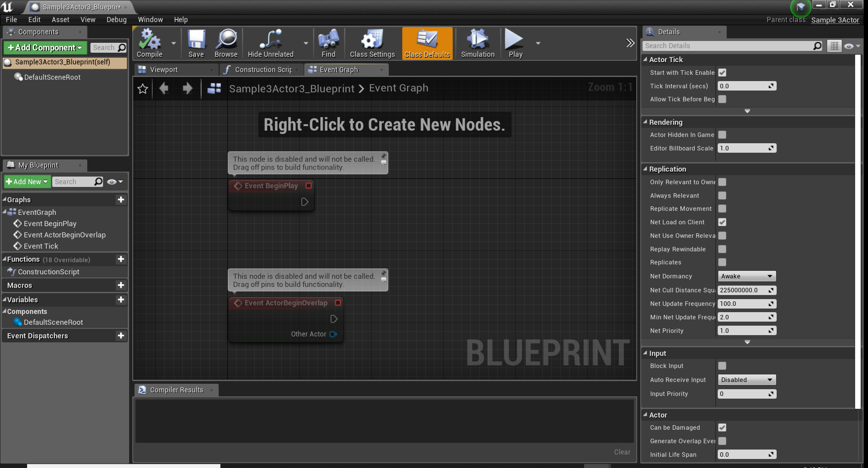Enable Allow Tick Before Begin Play
This screenshot has height=468, width=868.
[722, 99]
